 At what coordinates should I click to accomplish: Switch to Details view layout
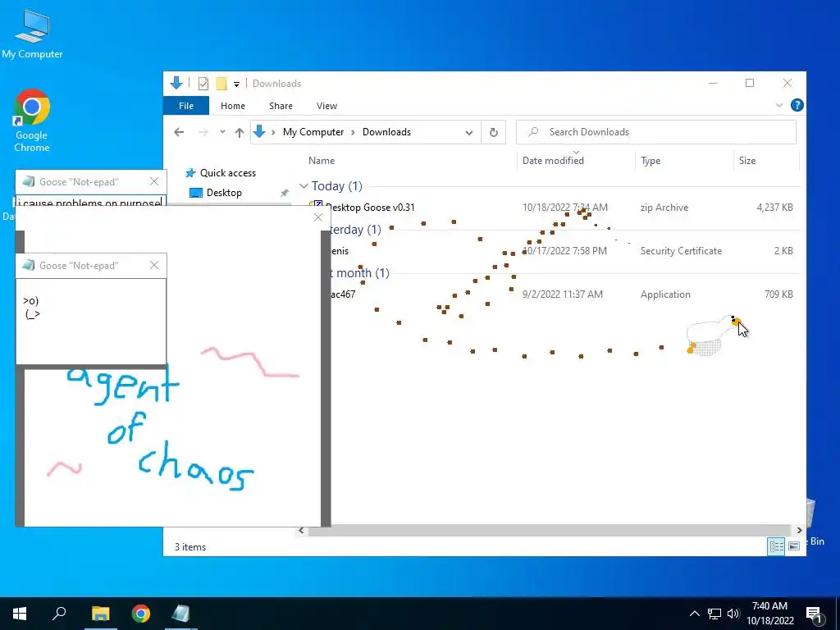(776, 546)
